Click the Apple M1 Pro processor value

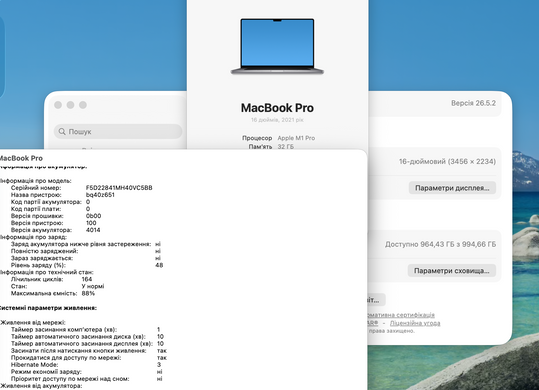296,138
